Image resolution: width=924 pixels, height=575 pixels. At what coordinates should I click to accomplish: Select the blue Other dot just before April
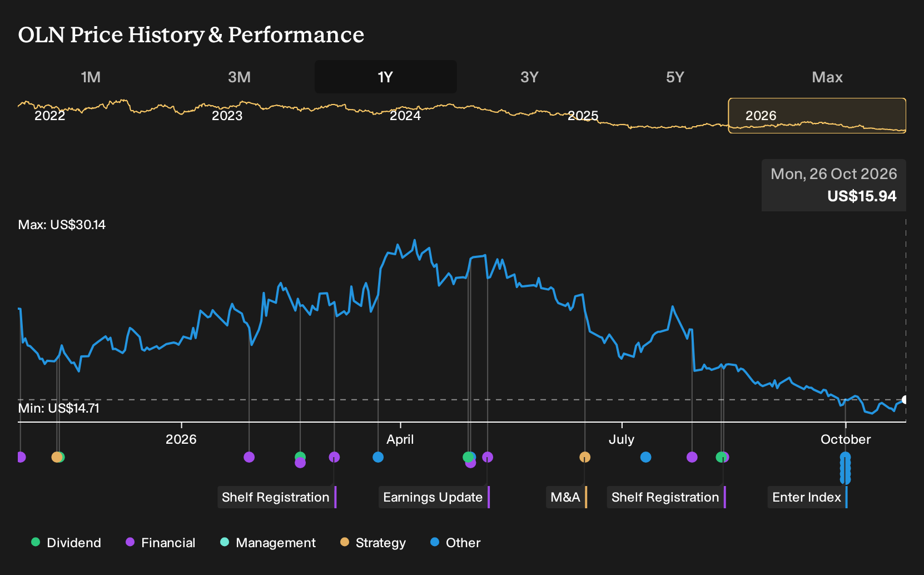point(378,457)
